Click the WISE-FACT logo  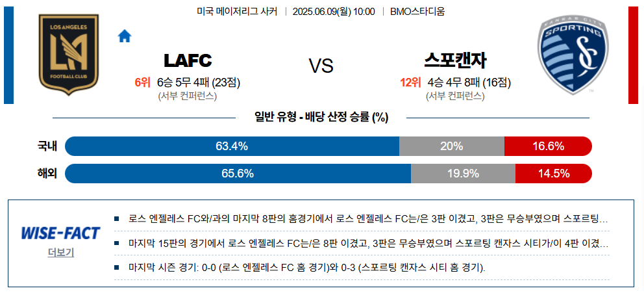60,233
